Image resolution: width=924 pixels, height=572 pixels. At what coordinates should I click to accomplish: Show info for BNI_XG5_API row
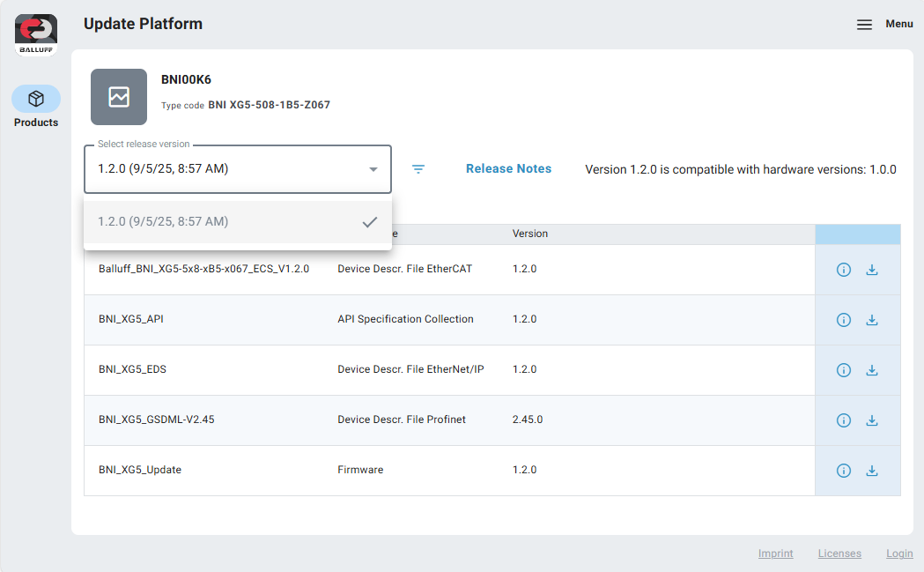coord(843,320)
